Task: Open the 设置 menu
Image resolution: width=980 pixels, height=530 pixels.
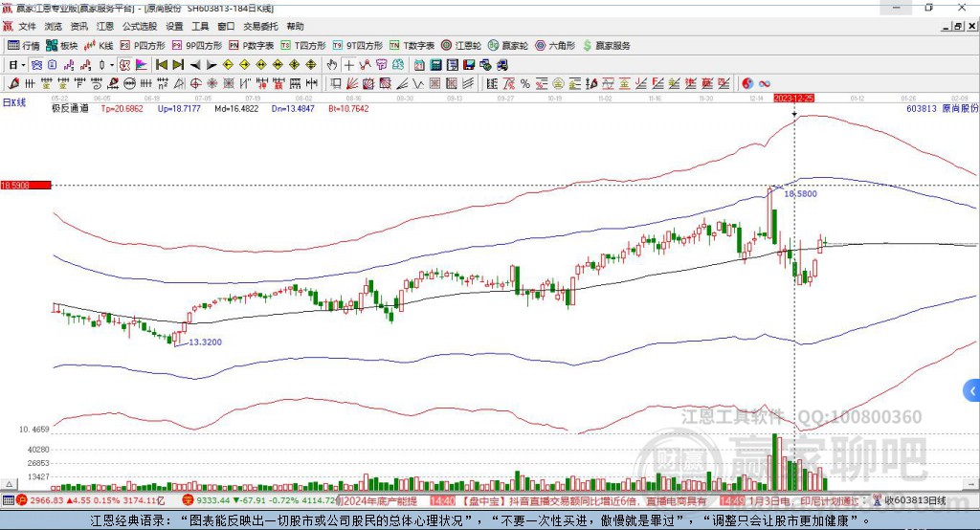Action: (x=174, y=26)
